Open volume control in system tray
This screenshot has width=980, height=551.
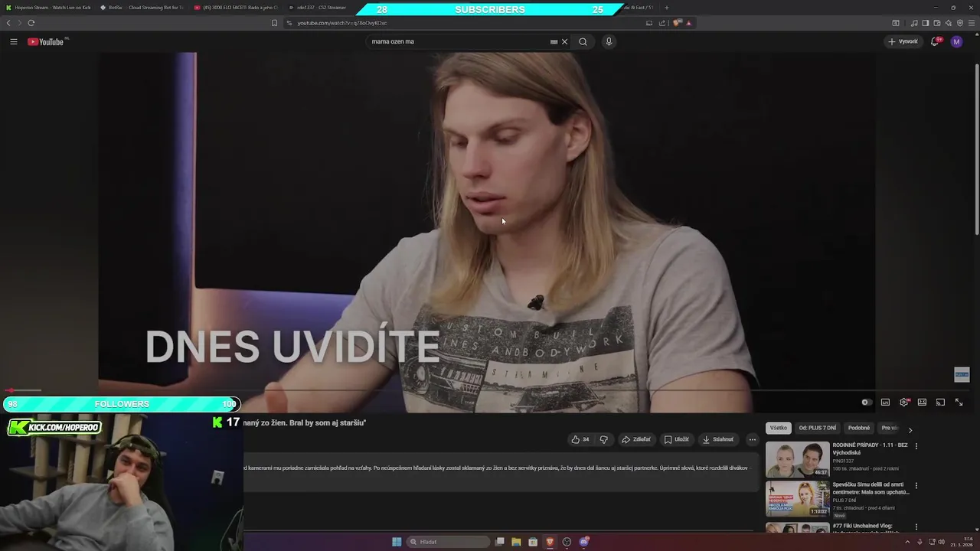click(x=941, y=542)
